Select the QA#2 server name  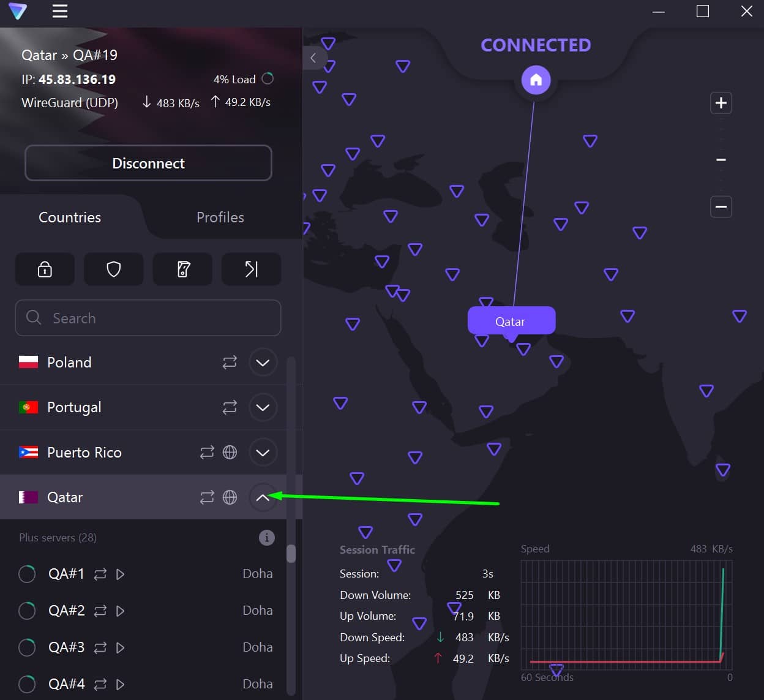66,611
